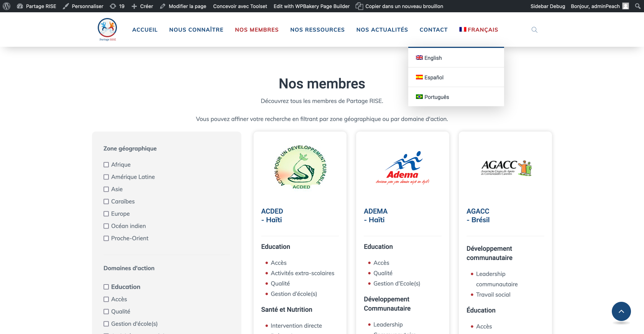Image resolution: width=644 pixels, height=334 pixels.
Task: Click the Créer plus item
Action: tap(142, 6)
